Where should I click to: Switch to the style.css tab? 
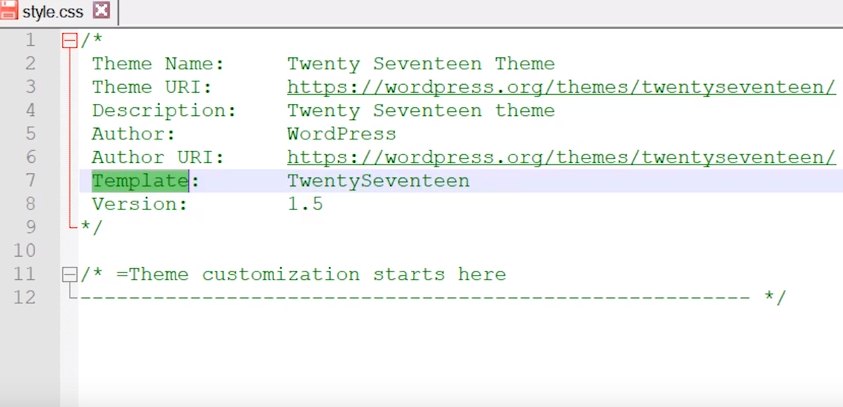click(53, 12)
